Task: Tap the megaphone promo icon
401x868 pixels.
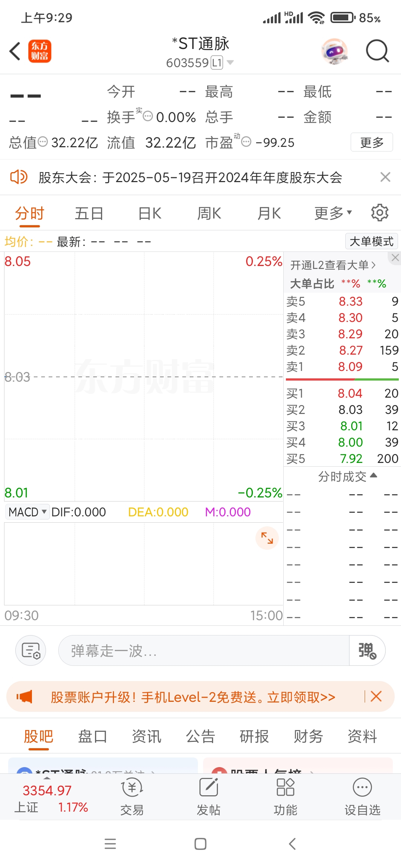Action: coord(25,697)
